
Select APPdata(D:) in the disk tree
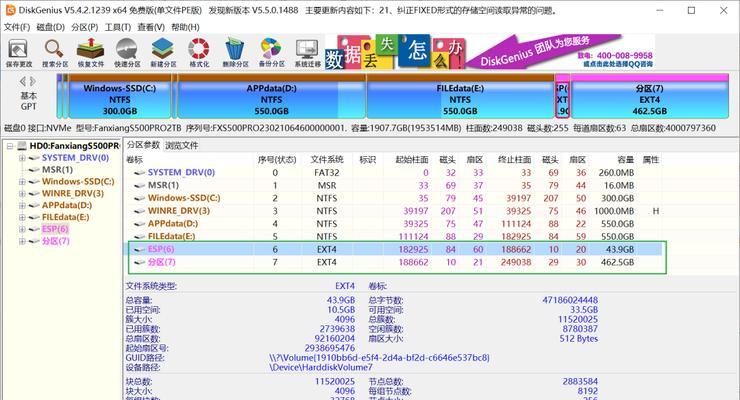tap(67, 205)
